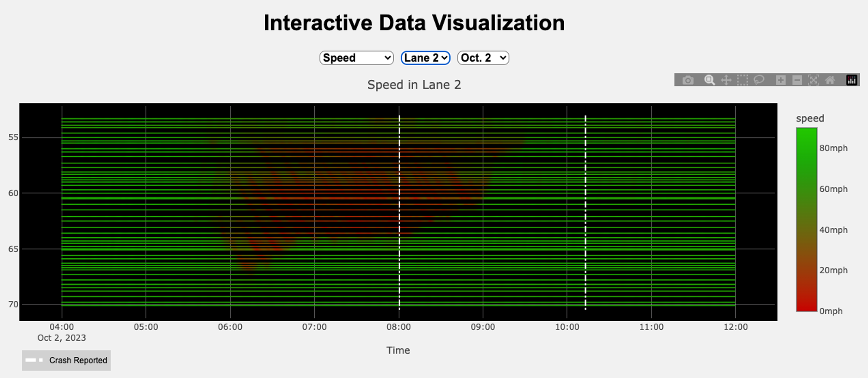Click the crash marker line after 10:00
Viewport: 868px width, 378px height.
[585, 212]
